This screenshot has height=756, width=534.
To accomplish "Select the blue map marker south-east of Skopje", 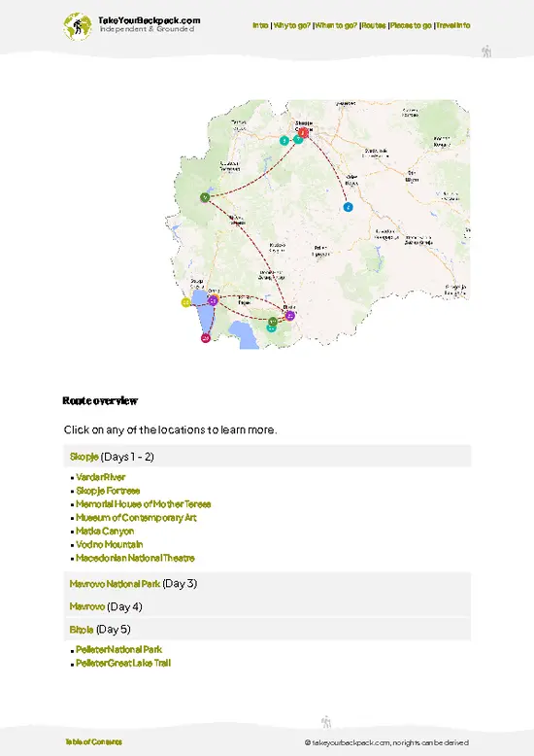I will pyautogui.click(x=348, y=207).
